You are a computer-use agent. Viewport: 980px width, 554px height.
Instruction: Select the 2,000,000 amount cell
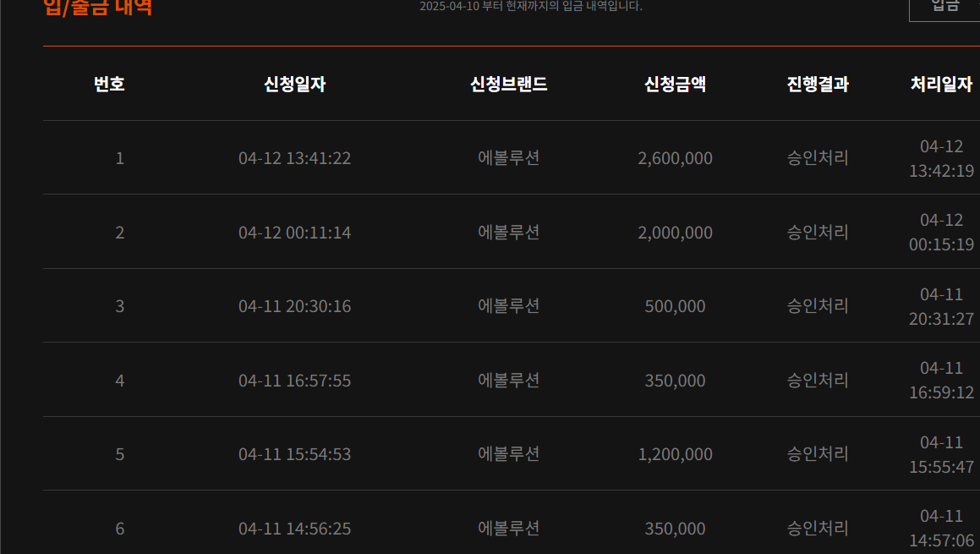pos(675,233)
